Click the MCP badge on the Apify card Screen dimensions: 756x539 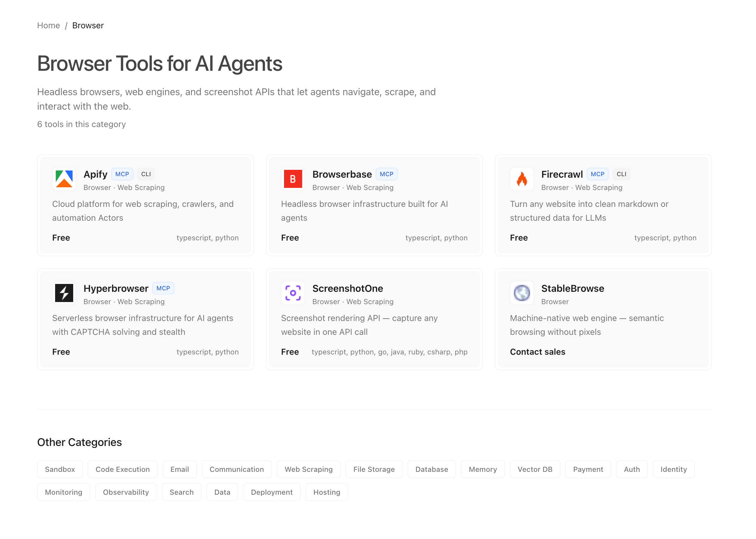point(122,174)
